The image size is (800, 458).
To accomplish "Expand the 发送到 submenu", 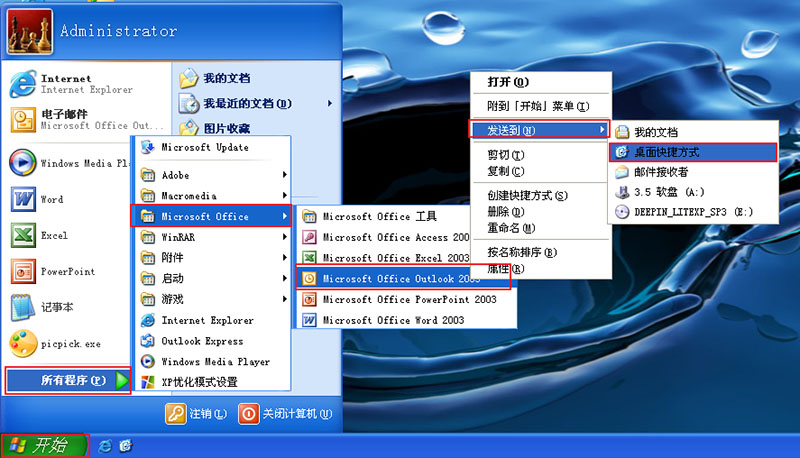I will click(539, 130).
